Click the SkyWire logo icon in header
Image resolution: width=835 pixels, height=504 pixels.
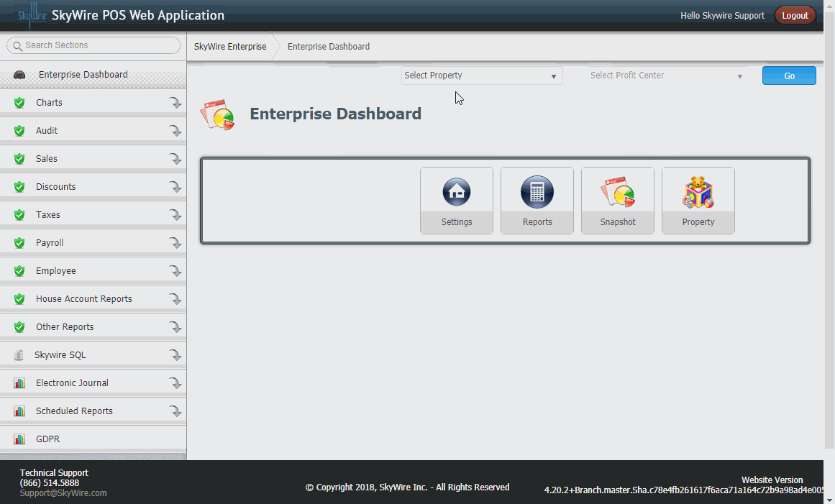click(32, 15)
